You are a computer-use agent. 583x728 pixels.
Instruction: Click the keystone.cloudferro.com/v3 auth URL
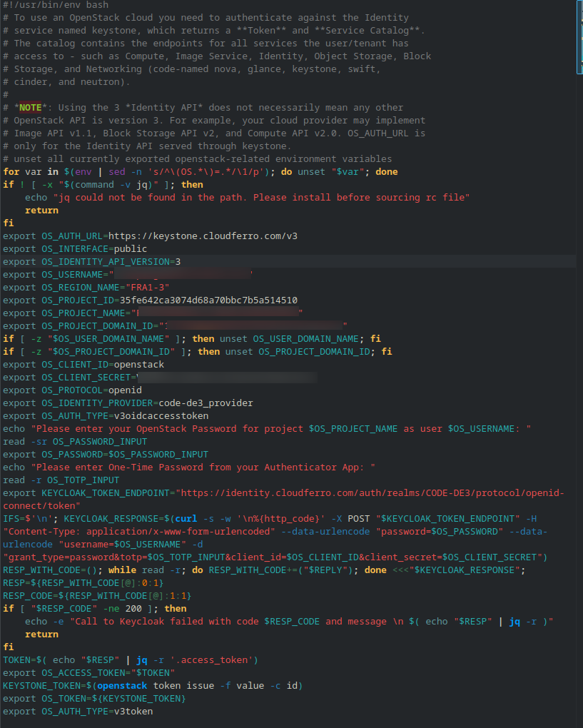(x=203, y=236)
